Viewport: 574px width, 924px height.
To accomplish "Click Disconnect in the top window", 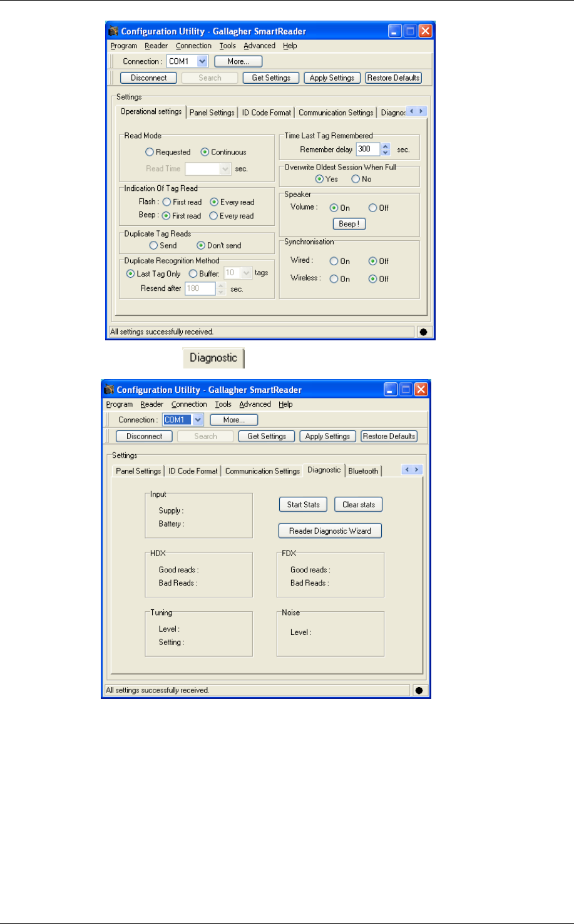I will point(148,78).
